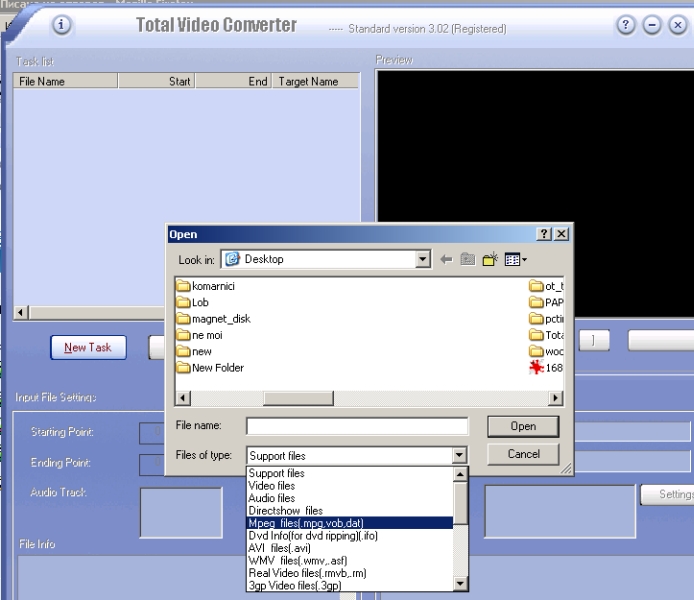Click the Up One Level folder icon
This screenshot has width=694, height=600.
click(x=468, y=259)
